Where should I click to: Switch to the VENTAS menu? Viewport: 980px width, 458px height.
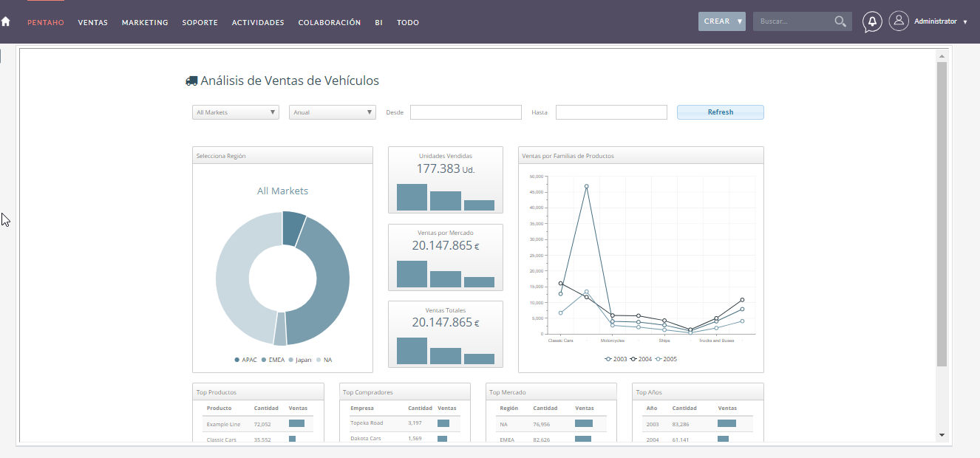(92, 22)
